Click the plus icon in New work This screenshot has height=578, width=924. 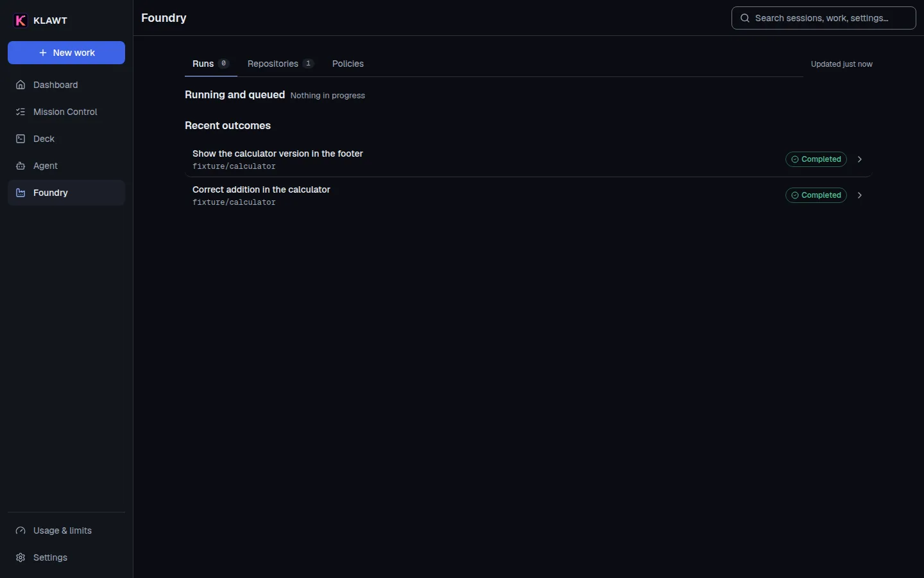click(43, 53)
